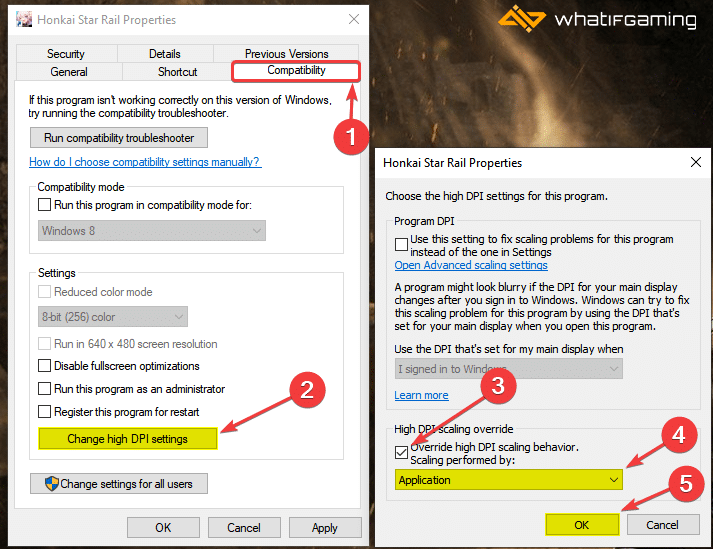Viewport: 713px width, 549px height.
Task: Click the 'Compatibility mode' group label
Action: coord(81,187)
